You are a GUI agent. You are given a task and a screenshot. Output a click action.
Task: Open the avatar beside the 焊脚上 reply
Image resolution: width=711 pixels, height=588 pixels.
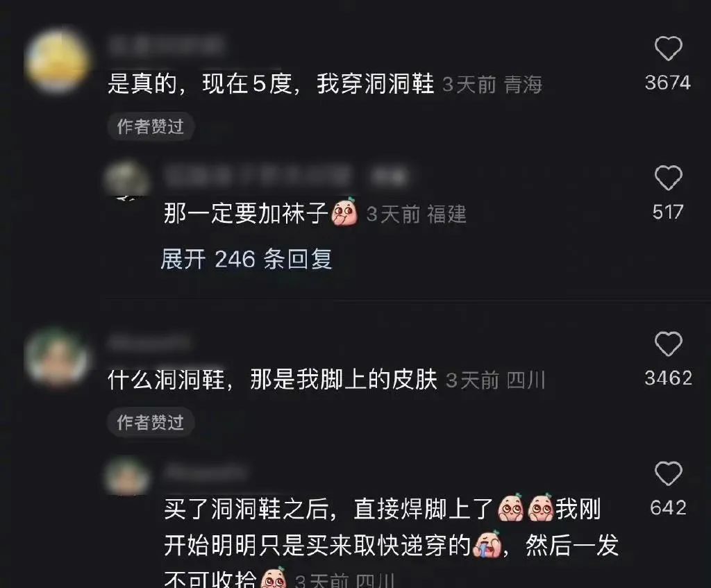tap(127, 475)
